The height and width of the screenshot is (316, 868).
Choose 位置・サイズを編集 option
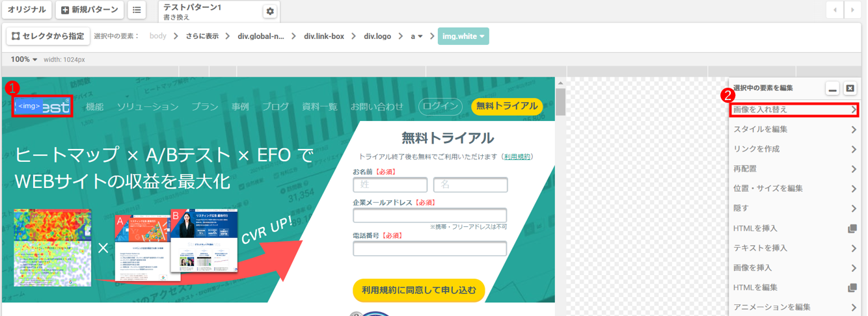pyautogui.click(x=794, y=189)
